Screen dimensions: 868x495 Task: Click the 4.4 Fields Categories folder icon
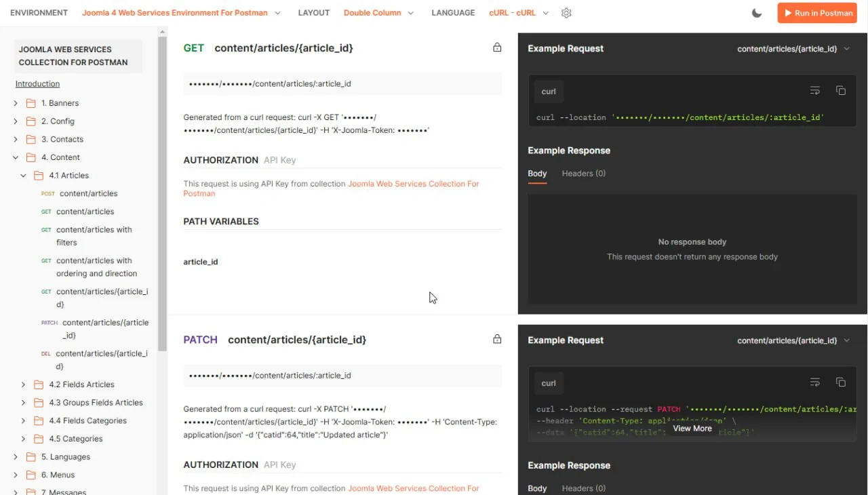39,420
